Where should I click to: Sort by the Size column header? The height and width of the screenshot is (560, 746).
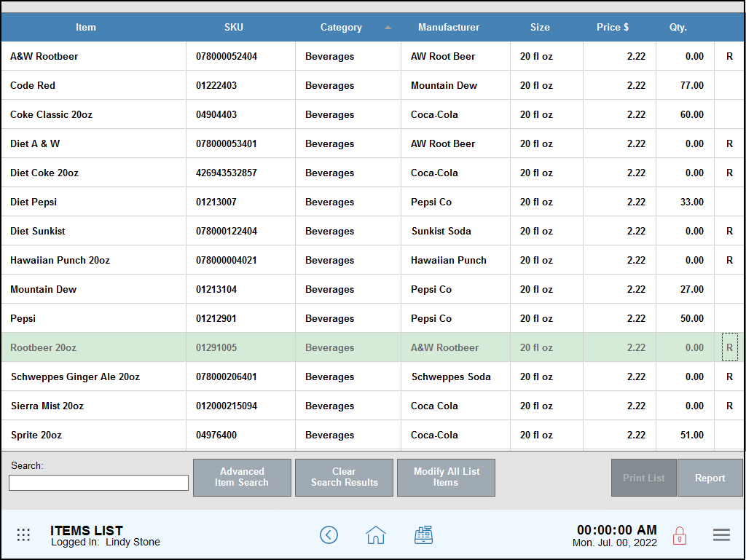point(540,28)
